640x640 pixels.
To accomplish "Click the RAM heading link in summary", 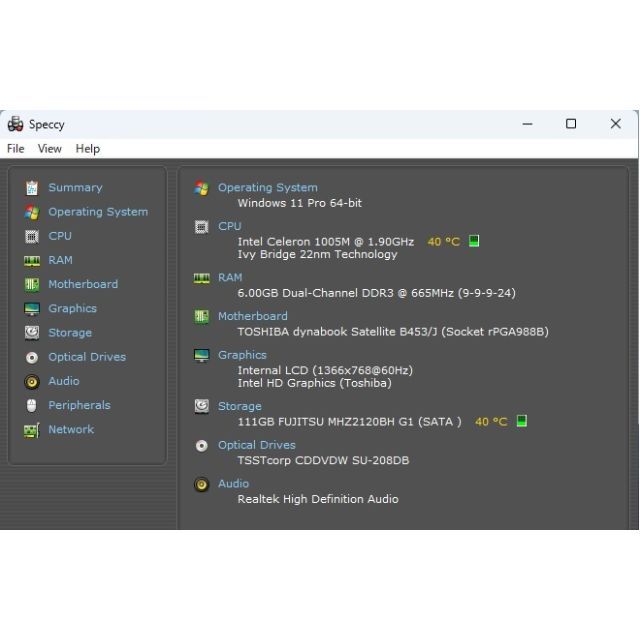I will pos(230,278).
